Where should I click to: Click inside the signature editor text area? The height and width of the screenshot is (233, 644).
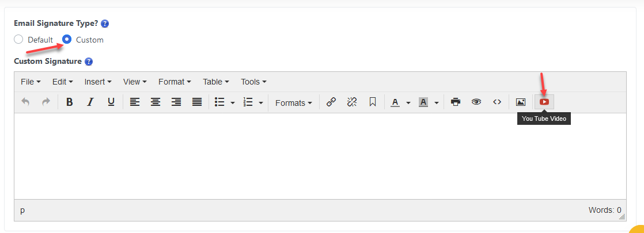tap(320, 155)
